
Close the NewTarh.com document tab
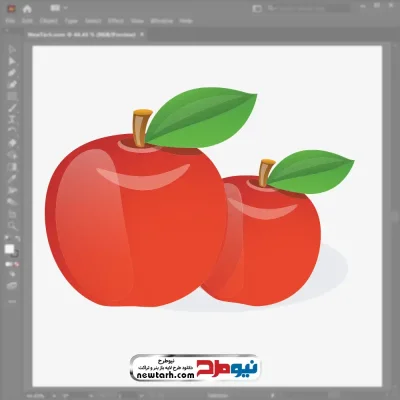(x=142, y=34)
